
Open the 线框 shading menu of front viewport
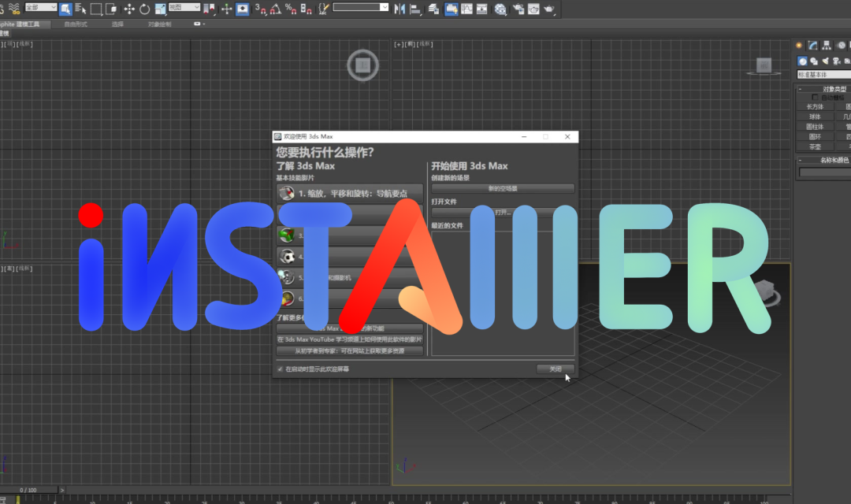pos(426,44)
